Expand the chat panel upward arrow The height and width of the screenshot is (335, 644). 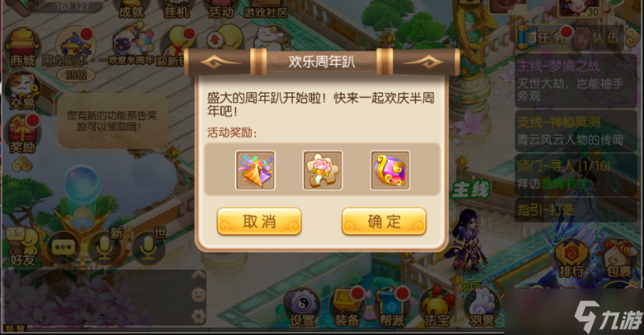[x=198, y=275]
